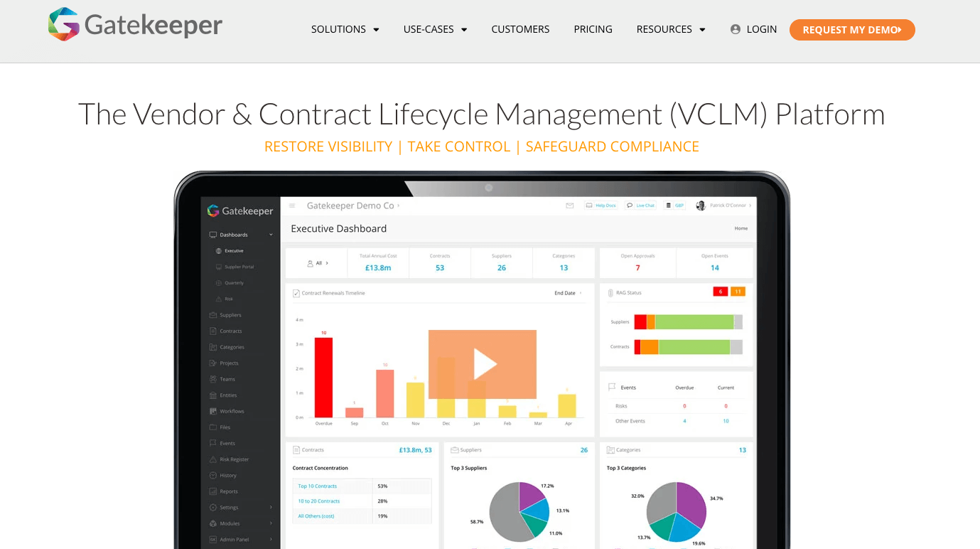Click the Entities sidebar icon
Image resolution: width=980 pixels, height=549 pixels.
tap(213, 395)
